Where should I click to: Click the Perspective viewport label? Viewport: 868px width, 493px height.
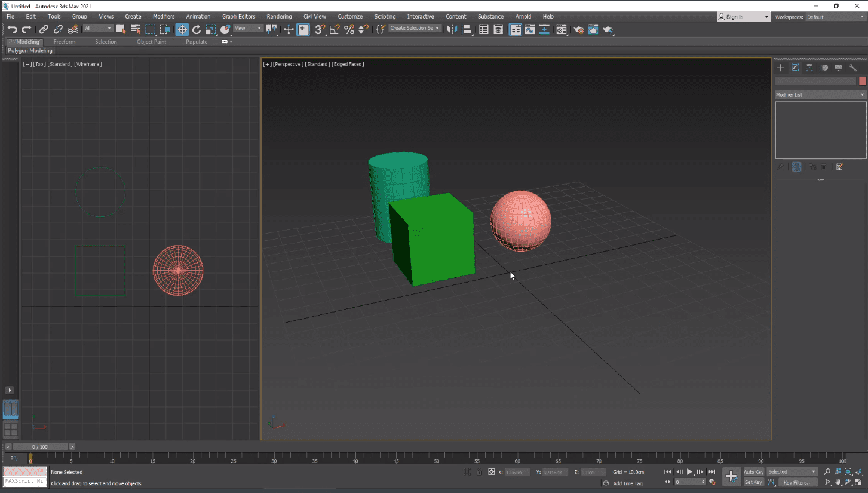tap(287, 64)
